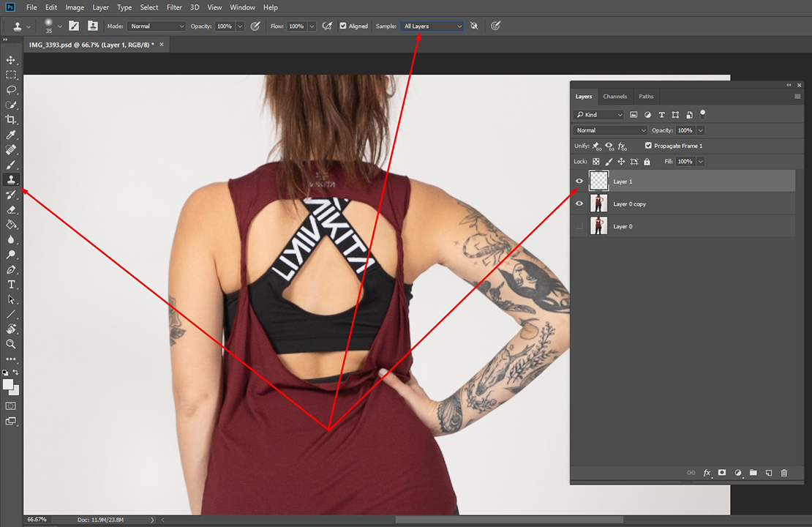The width and height of the screenshot is (812, 527).
Task: Switch to the Paths tab
Action: point(646,97)
